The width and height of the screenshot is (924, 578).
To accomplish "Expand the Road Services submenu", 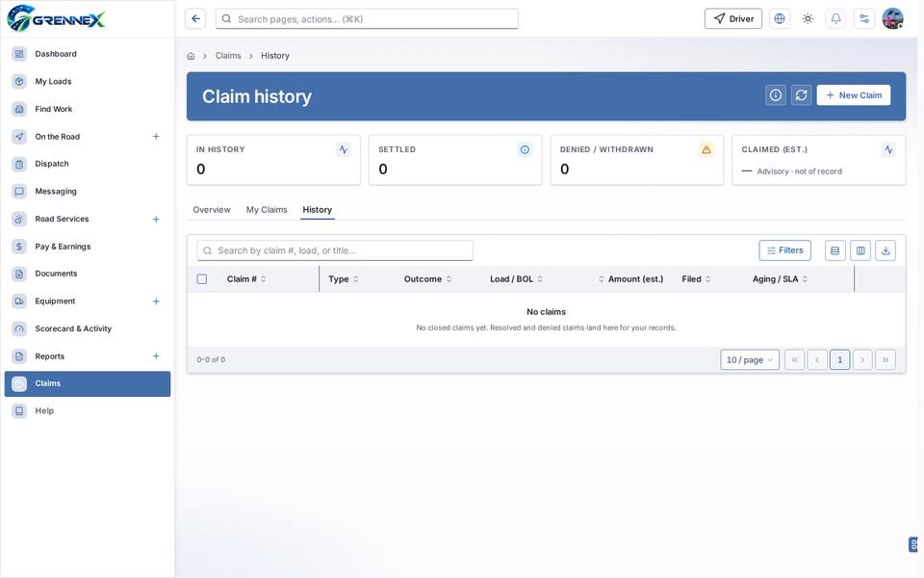I will [x=156, y=219].
